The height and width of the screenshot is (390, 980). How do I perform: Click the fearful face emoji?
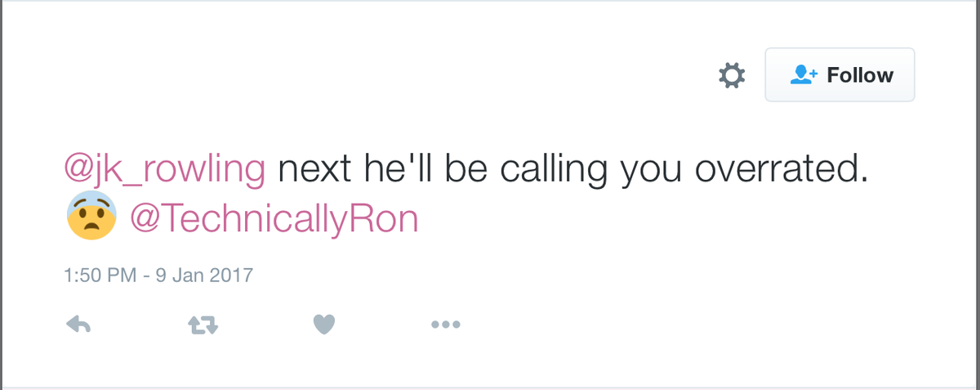tap(91, 217)
